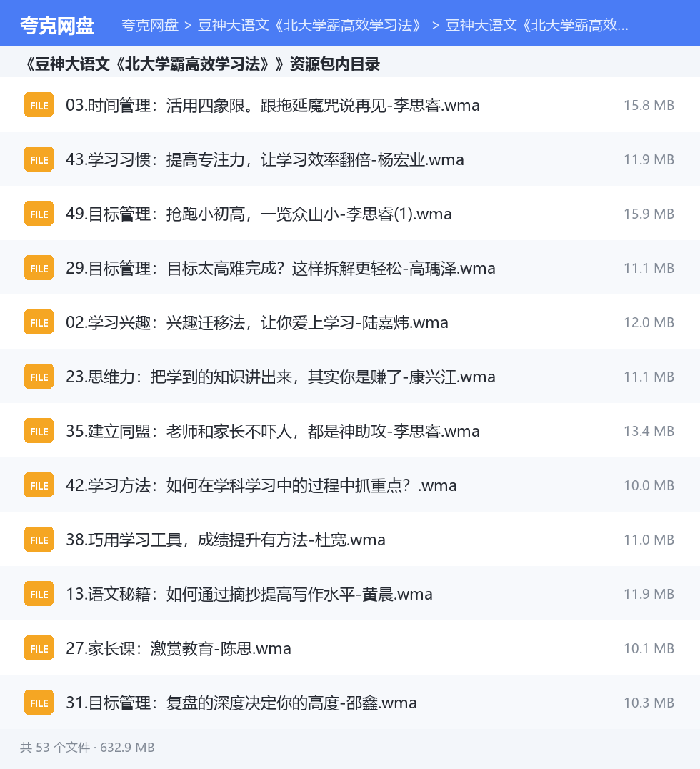This screenshot has height=769, width=700.
Task: Click size 10.3 MB of 31.目标管理 file
Action: 649,703
